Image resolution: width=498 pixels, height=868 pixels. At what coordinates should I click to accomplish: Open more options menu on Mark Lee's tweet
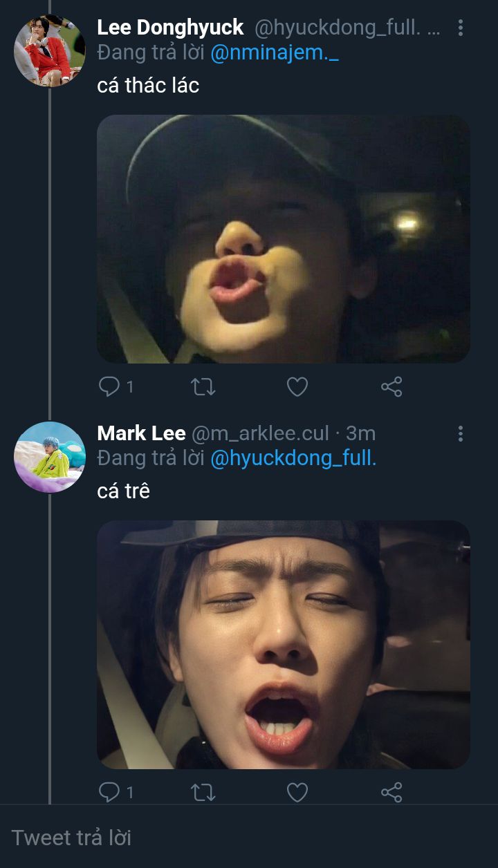point(461,434)
